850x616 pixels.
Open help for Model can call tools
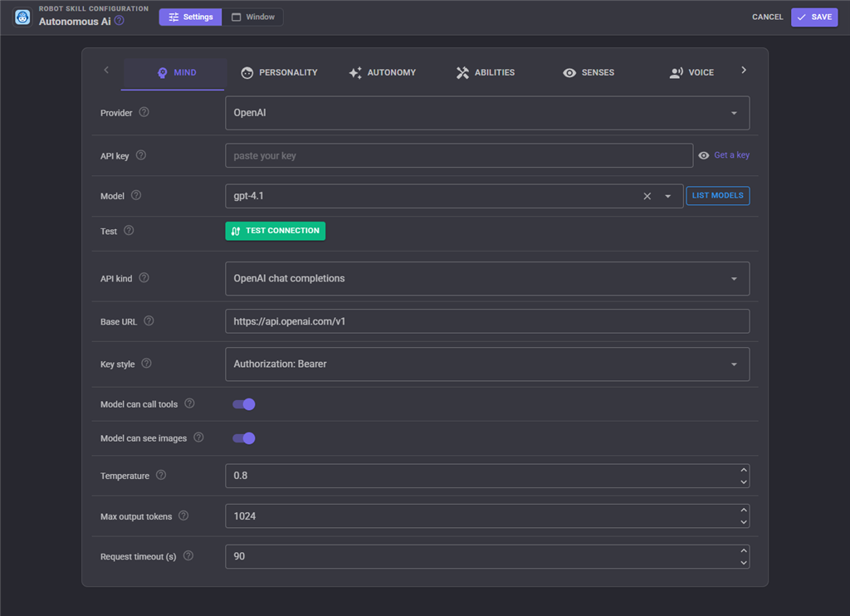click(x=189, y=403)
